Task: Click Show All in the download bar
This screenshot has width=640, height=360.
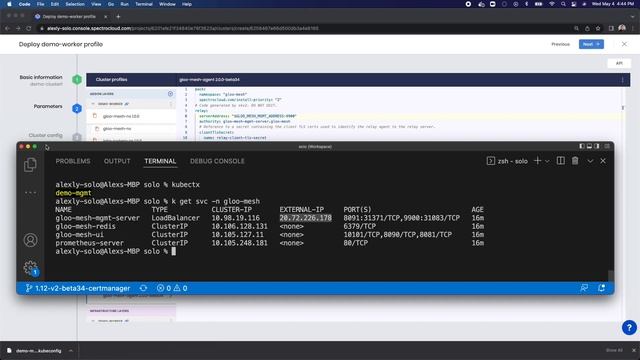Action: tap(614, 350)
